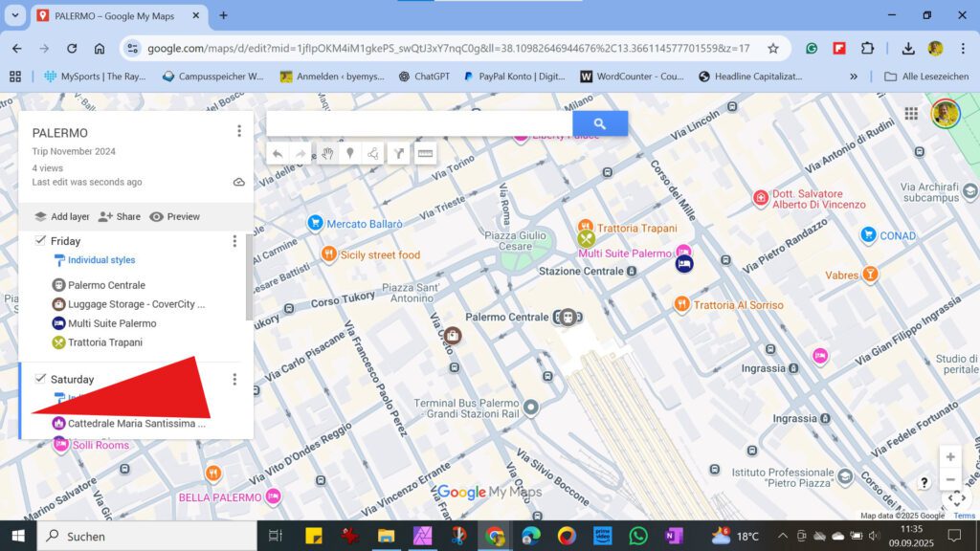Open Saturday layer three-dot menu
The height and width of the screenshot is (551, 980).
pyautogui.click(x=234, y=380)
